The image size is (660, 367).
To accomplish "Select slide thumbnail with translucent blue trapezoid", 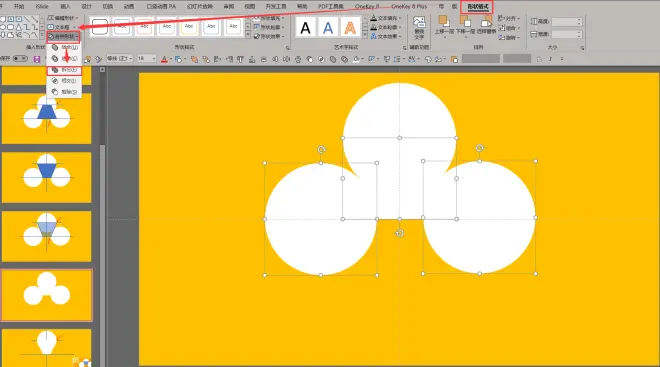I will tap(46, 236).
